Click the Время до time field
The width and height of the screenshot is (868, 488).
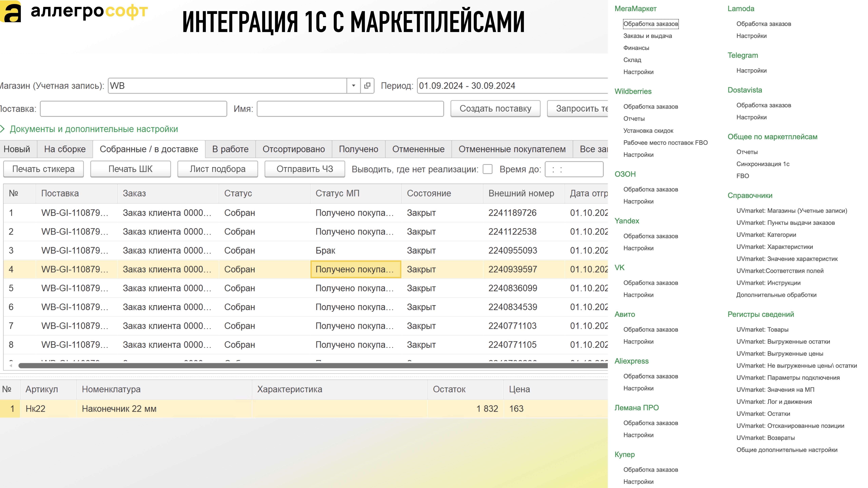point(574,169)
